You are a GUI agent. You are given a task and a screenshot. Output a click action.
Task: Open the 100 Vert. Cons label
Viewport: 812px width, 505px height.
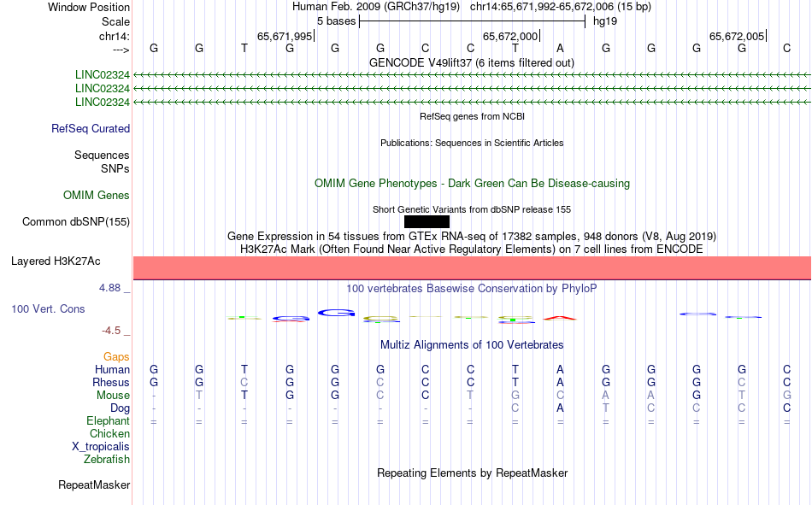click(x=48, y=309)
